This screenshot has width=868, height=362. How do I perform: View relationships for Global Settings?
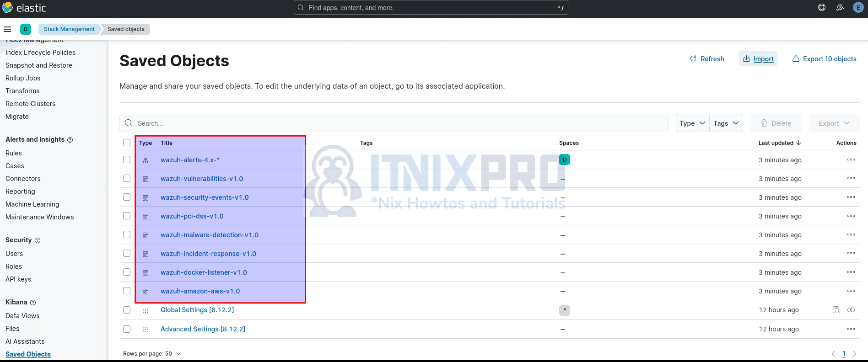click(851, 310)
